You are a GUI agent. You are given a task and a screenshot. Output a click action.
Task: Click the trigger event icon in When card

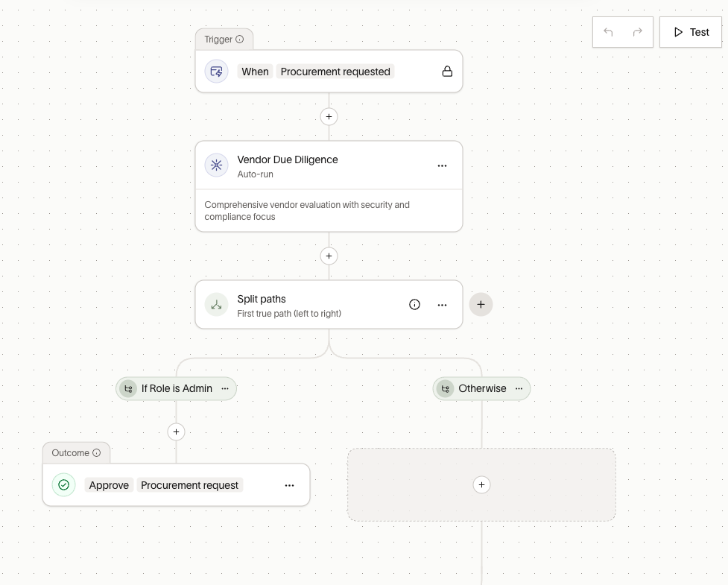(216, 72)
